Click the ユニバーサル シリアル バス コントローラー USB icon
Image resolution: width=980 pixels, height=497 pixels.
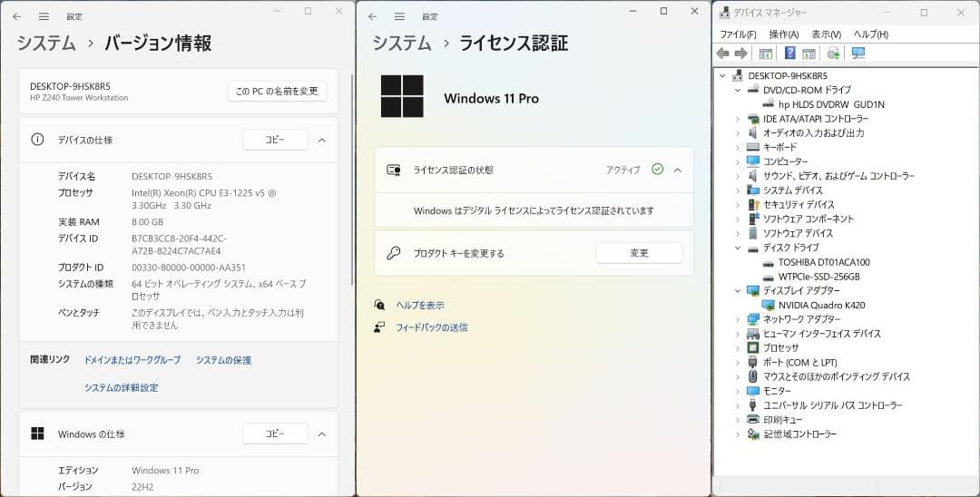click(753, 405)
